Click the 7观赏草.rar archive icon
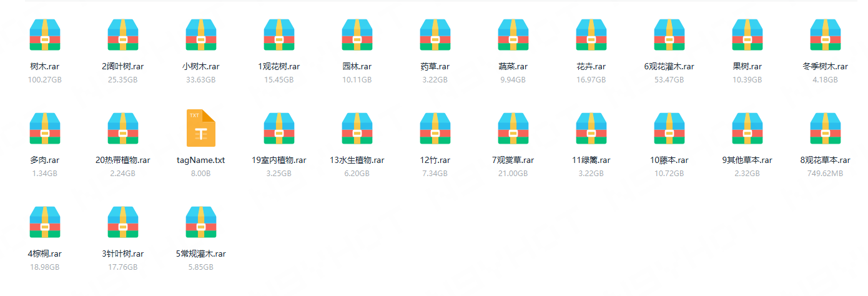Screen dimensions: 868x296 click(x=513, y=128)
